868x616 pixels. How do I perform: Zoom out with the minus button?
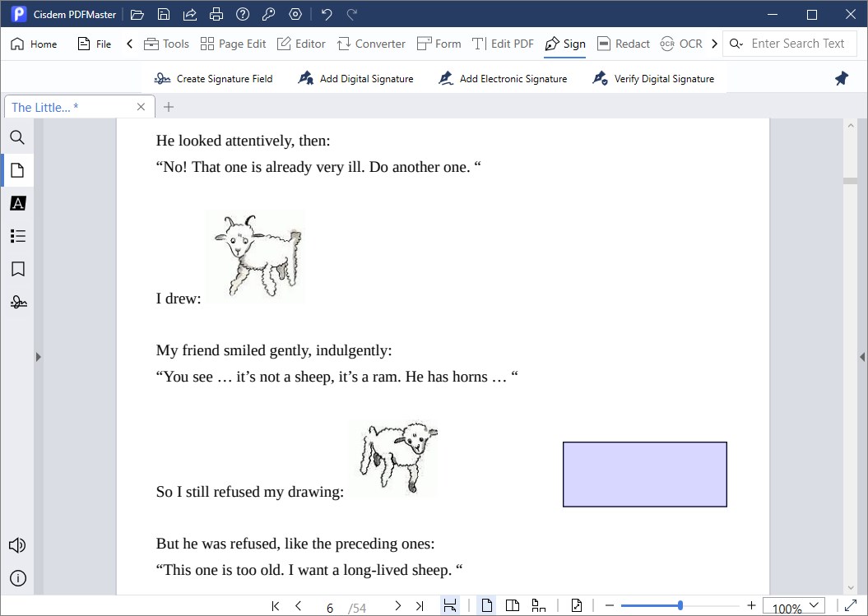tap(610, 605)
